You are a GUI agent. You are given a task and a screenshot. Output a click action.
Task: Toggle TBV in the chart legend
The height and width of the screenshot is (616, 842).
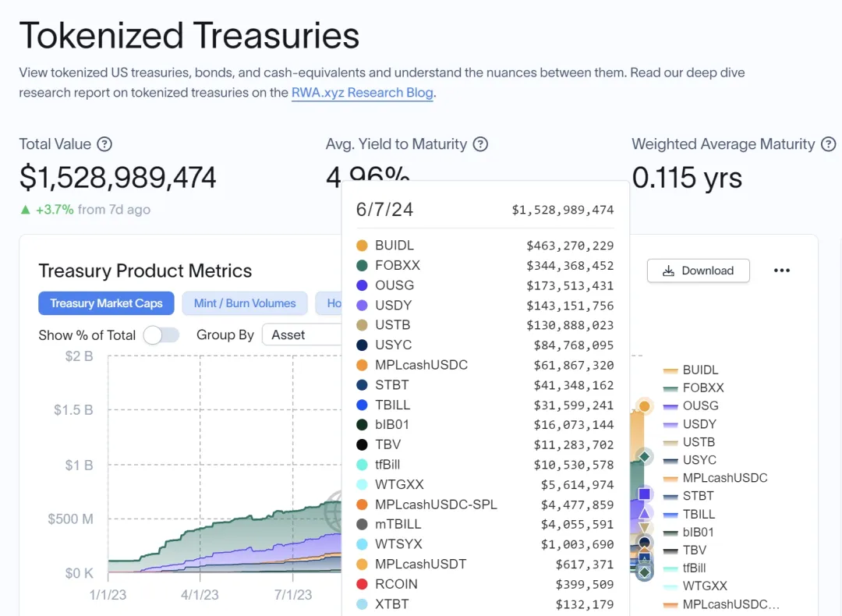pos(685,550)
